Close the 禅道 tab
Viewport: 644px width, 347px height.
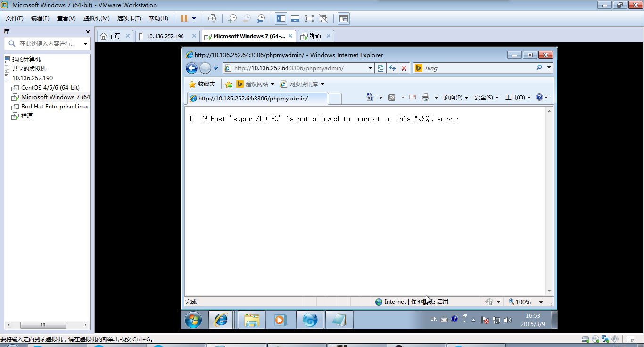pyautogui.click(x=328, y=36)
